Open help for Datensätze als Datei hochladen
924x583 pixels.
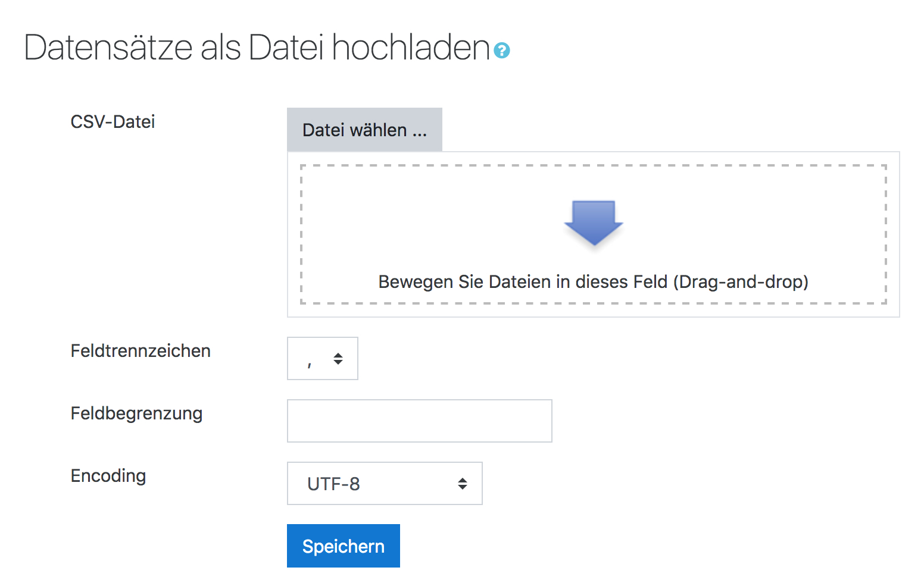pos(502,51)
